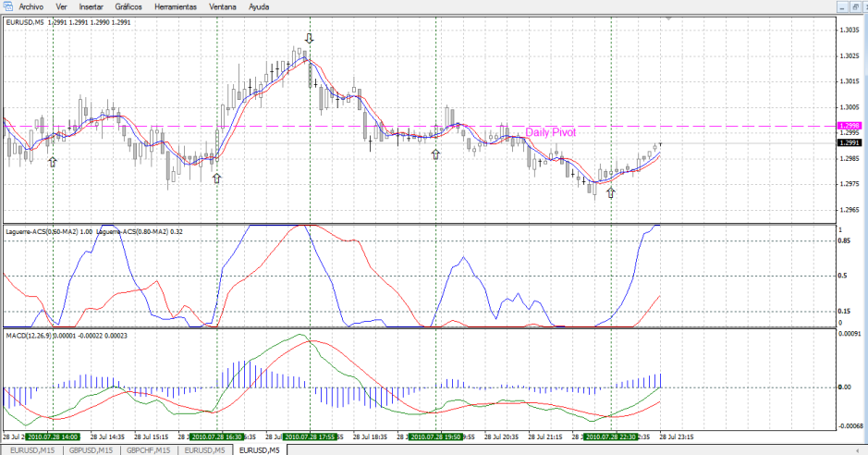Open the Gráficos menu
Screen dimensions: 868x455
pos(128,6)
